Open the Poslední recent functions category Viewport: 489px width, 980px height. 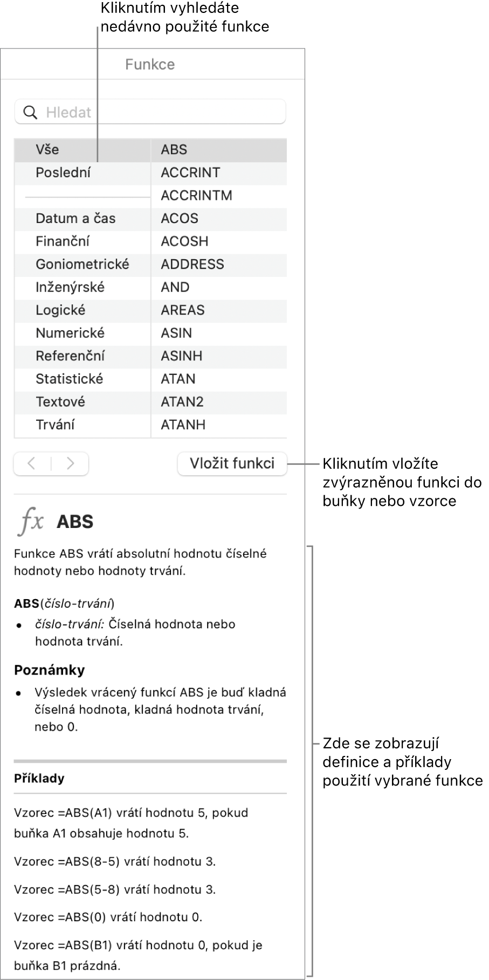(82, 172)
